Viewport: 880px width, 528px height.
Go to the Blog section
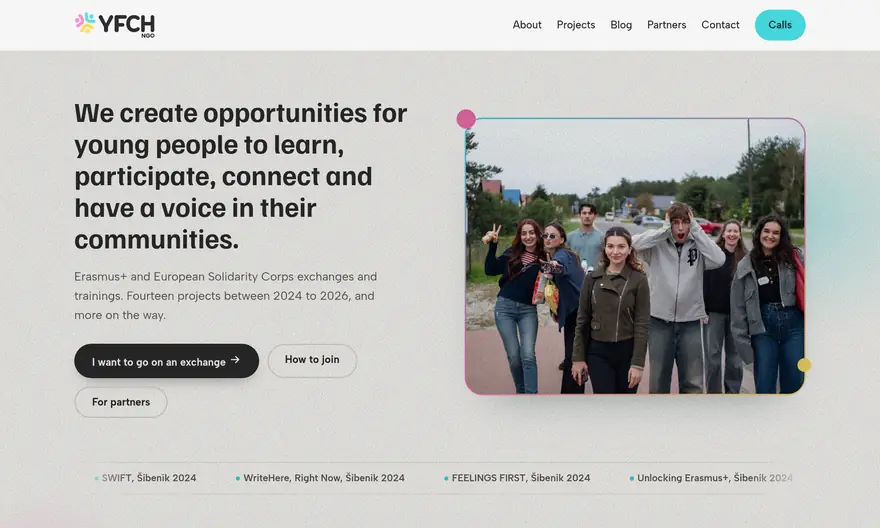621,25
